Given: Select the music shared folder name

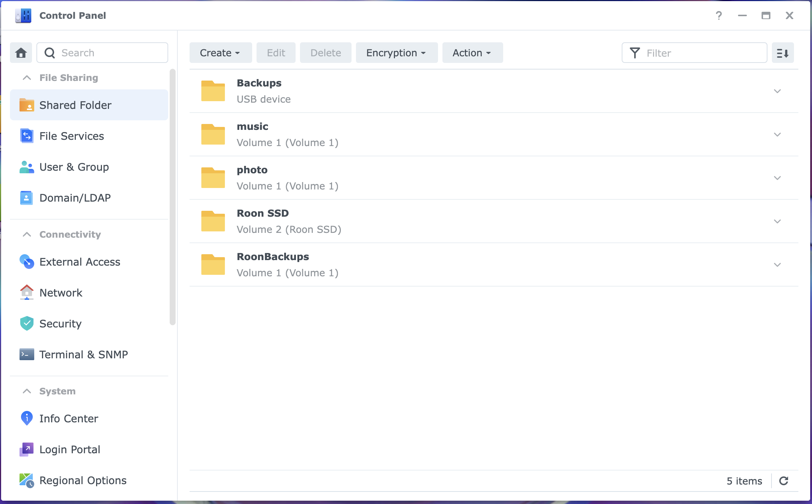Looking at the screenshot, I should click(253, 126).
